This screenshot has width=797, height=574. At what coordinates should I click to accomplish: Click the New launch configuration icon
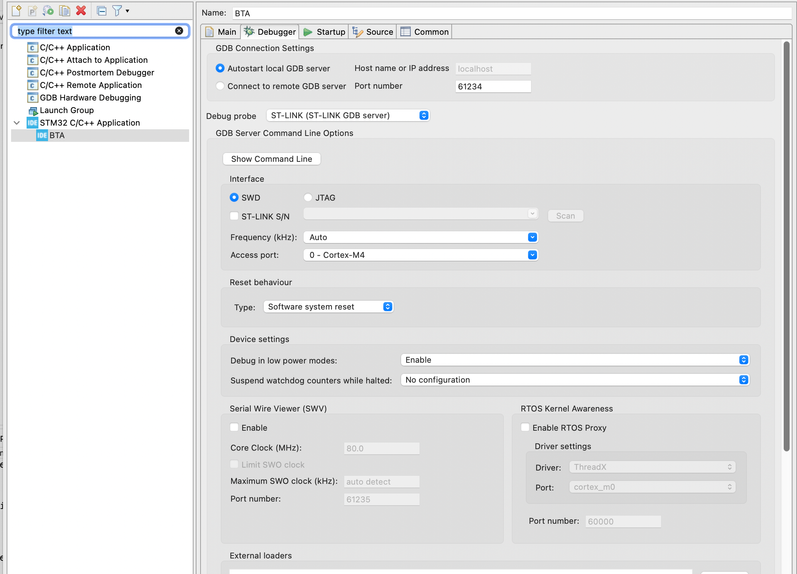[x=16, y=10]
